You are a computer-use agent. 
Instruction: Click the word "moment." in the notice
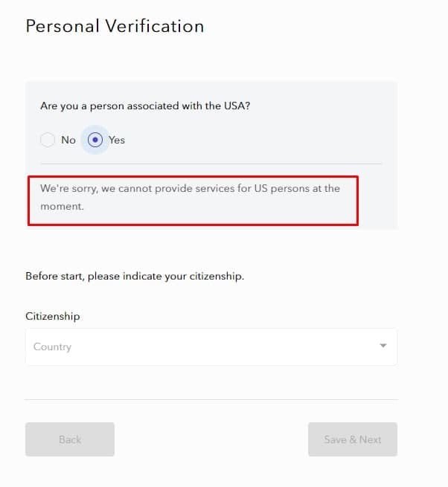click(x=63, y=206)
